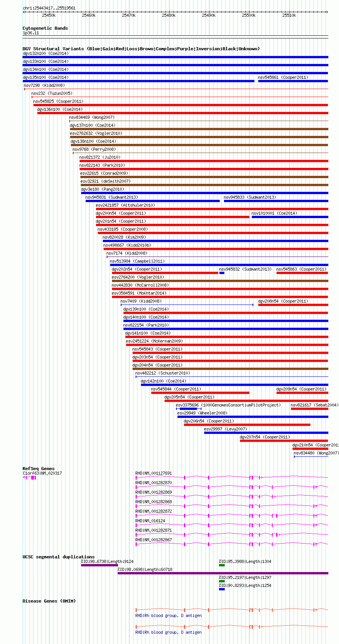Viewport: 339px width, 644px height.
Task: Click the UCSC segmental duplications heading
Action: click(x=58, y=557)
